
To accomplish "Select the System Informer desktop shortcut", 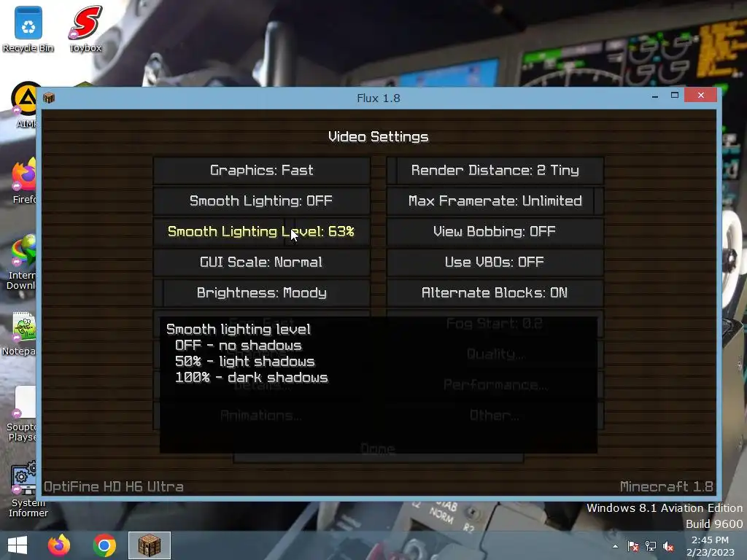I will 28,489.
